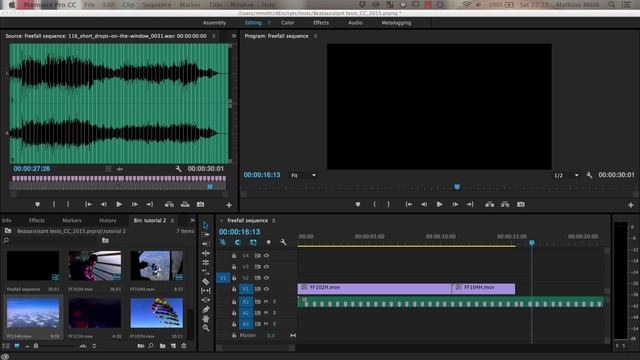This screenshot has width=640, height=360.
Task: Switch to Assembly workspace
Action: (214, 23)
